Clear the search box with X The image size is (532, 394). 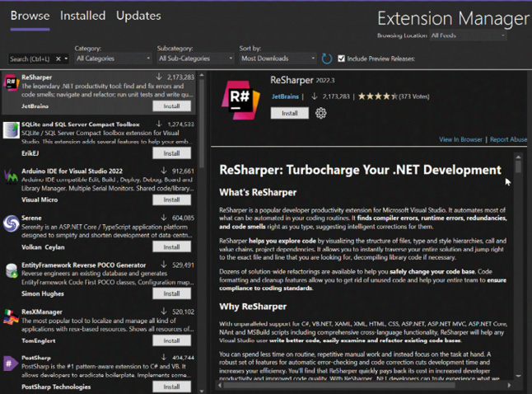pyautogui.click(x=58, y=59)
